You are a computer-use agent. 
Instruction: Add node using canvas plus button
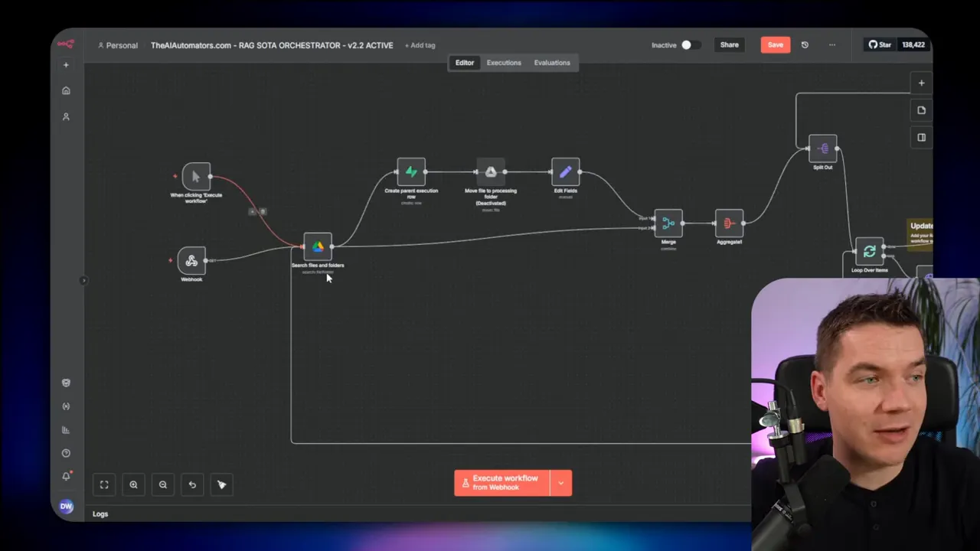[x=921, y=83]
